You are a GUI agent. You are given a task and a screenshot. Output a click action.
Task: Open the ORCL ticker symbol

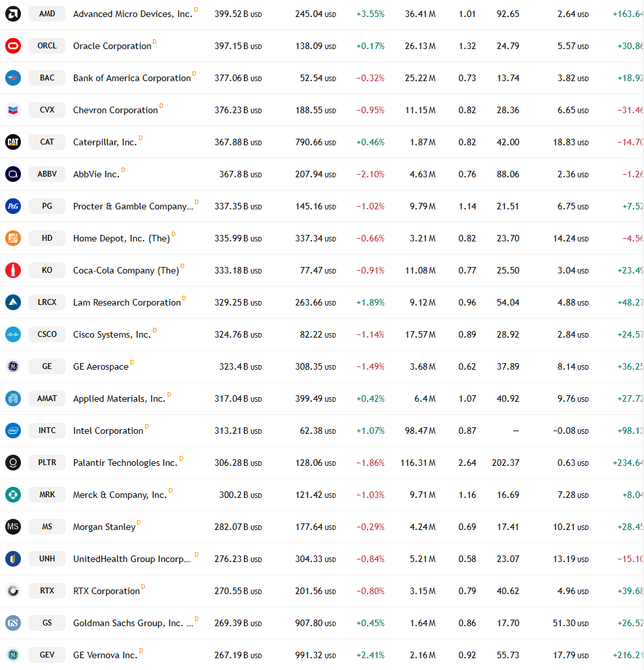pos(47,46)
